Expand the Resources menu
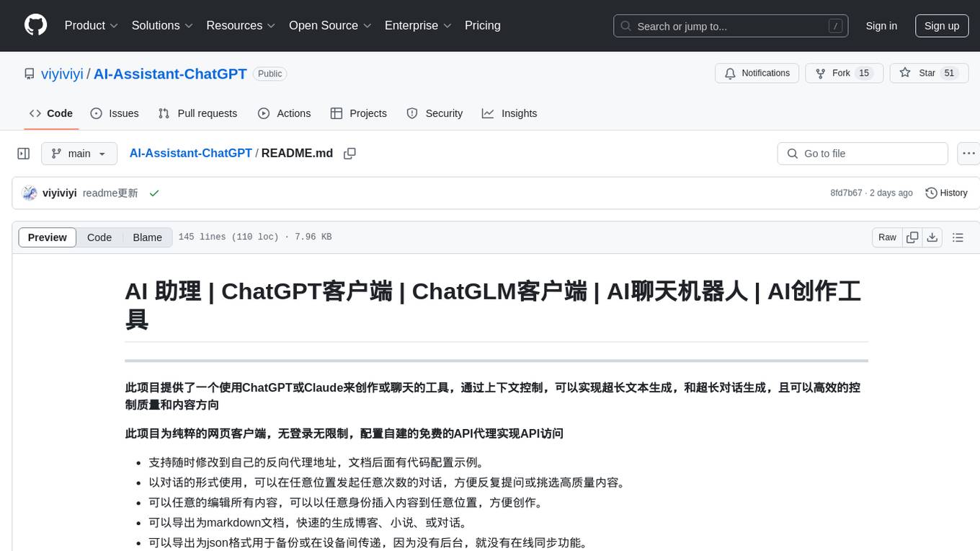 (x=241, y=25)
